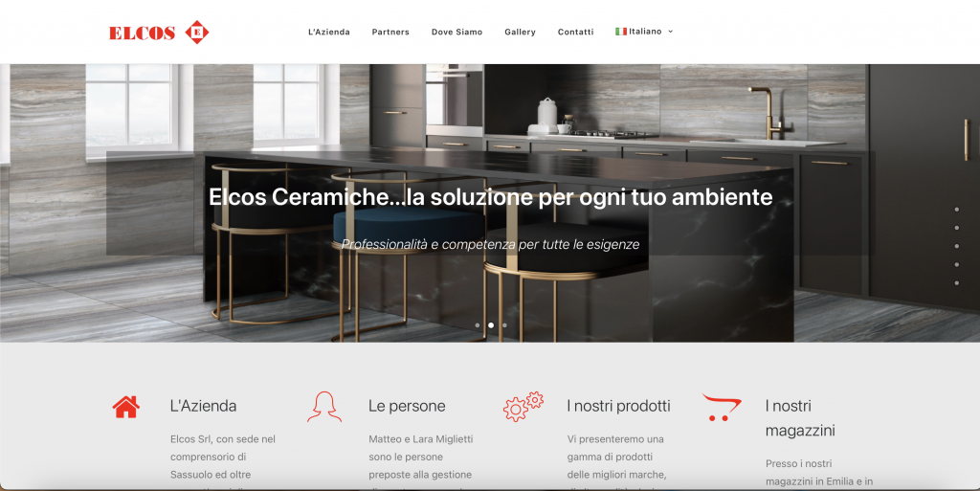The width and height of the screenshot is (980, 491).
Task: Click the I nostri prodotti heading
Action: point(619,406)
